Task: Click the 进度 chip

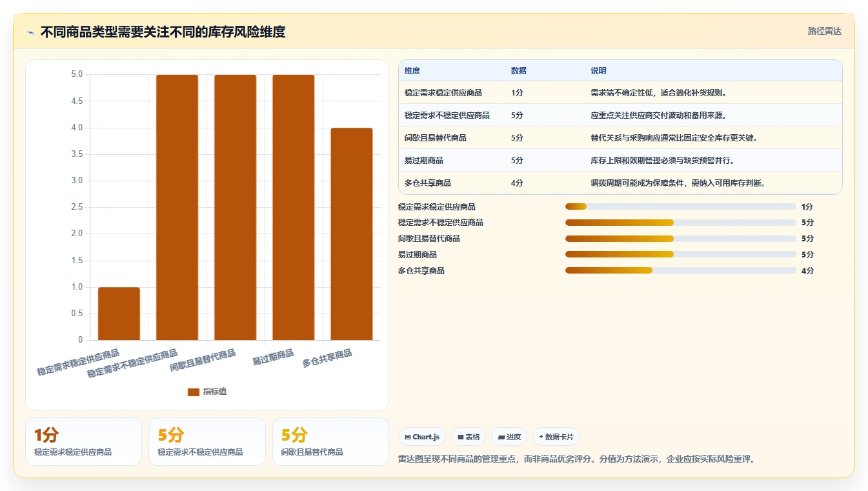Action: pos(509,437)
